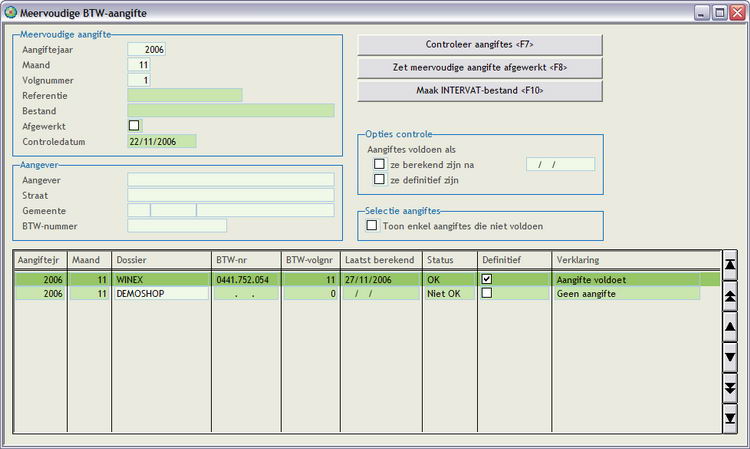Click the BTW-volgnr column header
The image size is (750, 449).
click(310, 260)
